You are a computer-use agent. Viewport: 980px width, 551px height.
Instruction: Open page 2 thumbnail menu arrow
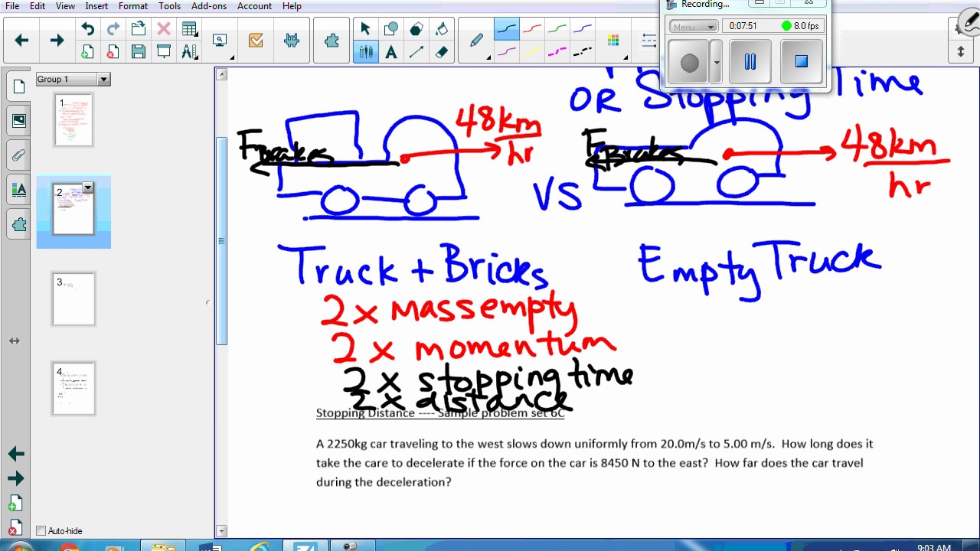click(88, 187)
